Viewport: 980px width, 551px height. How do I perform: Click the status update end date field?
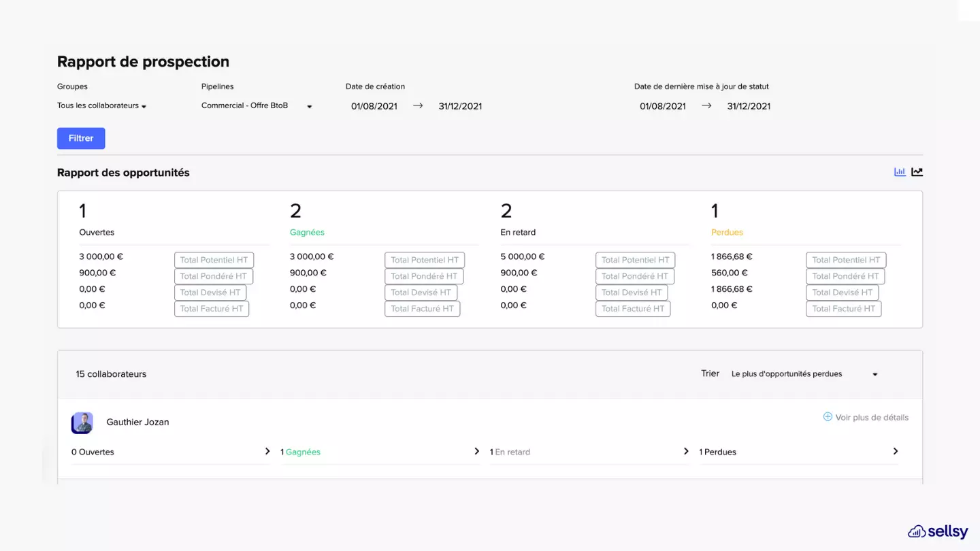(x=749, y=106)
